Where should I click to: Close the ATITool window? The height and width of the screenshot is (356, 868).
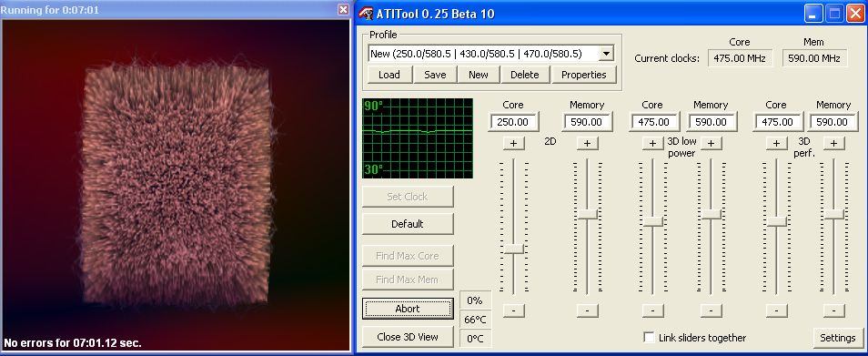(855, 14)
